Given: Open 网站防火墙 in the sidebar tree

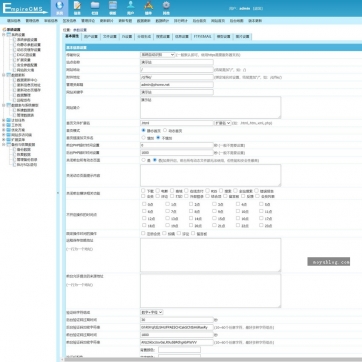Looking at the screenshot, I should [25, 70].
